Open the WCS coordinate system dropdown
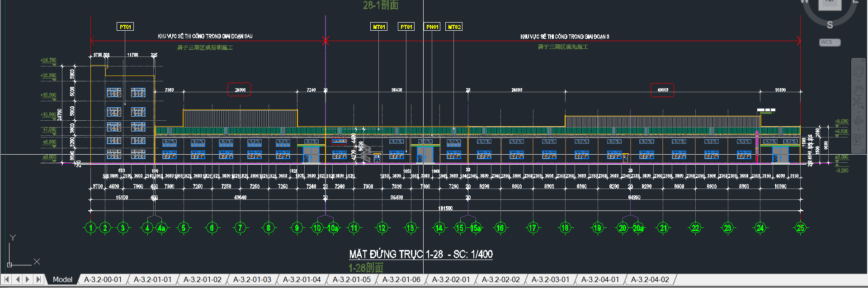The height and width of the screenshot is (288, 868). (x=830, y=42)
